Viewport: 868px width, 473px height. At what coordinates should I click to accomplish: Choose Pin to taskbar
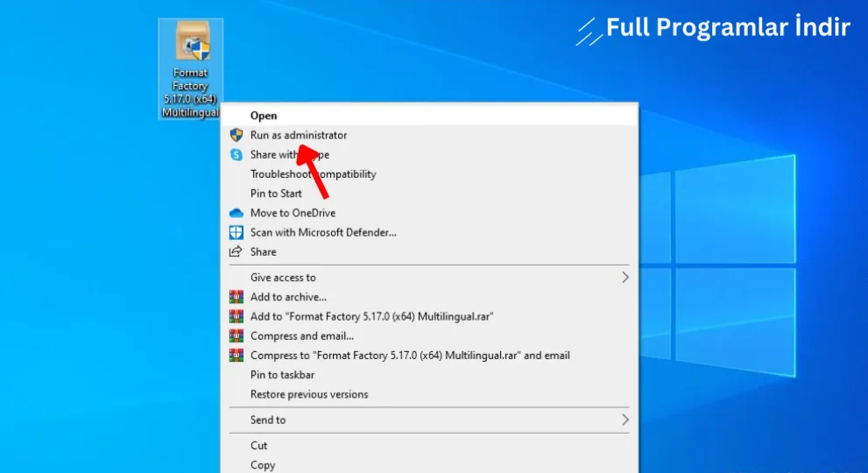[429, 375]
